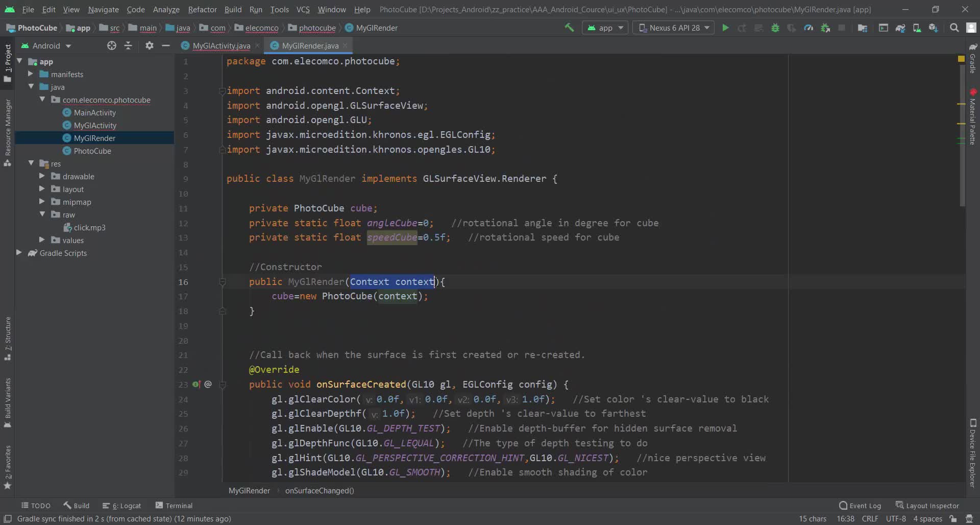Expand the Gradle Scripts tree node
The height and width of the screenshot is (525, 980).
pyautogui.click(x=19, y=253)
